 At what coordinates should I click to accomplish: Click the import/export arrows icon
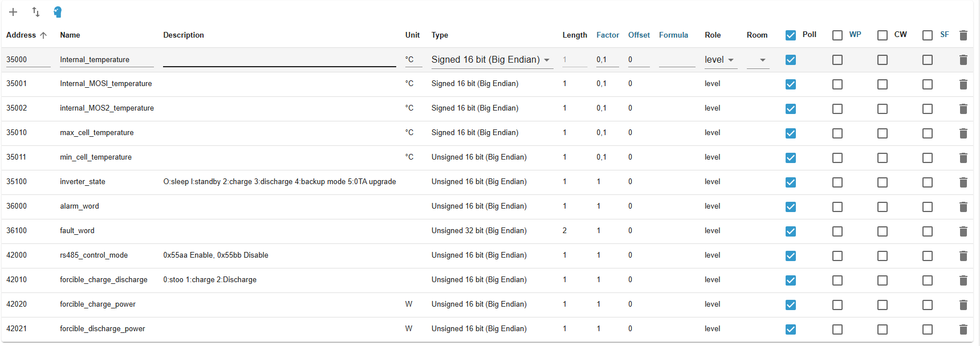pos(36,12)
